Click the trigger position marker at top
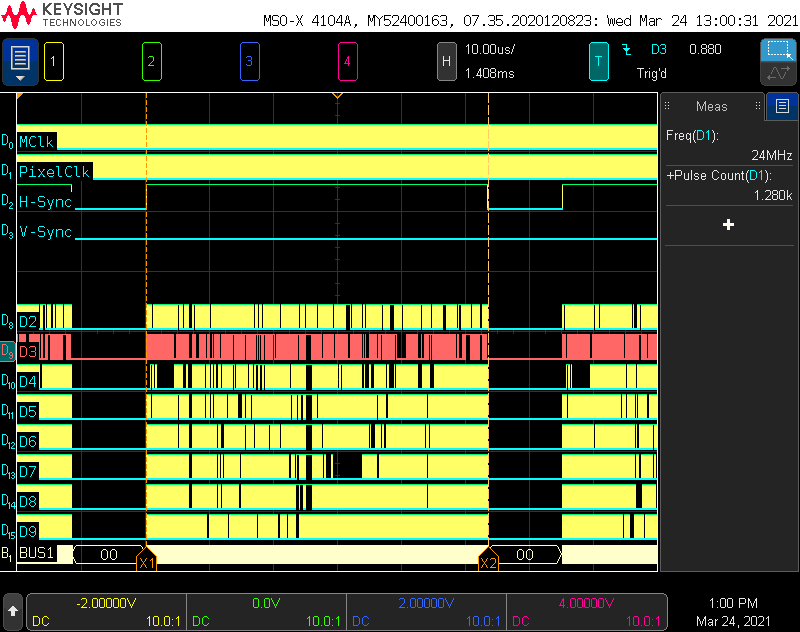The image size is (800, 632). [337, 96]
